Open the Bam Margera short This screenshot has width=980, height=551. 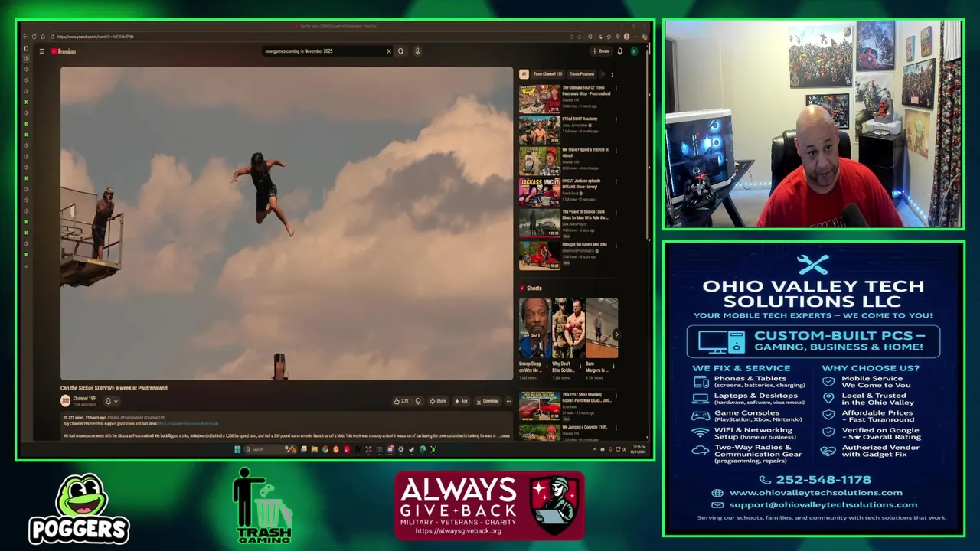click(x=602, y=328)
